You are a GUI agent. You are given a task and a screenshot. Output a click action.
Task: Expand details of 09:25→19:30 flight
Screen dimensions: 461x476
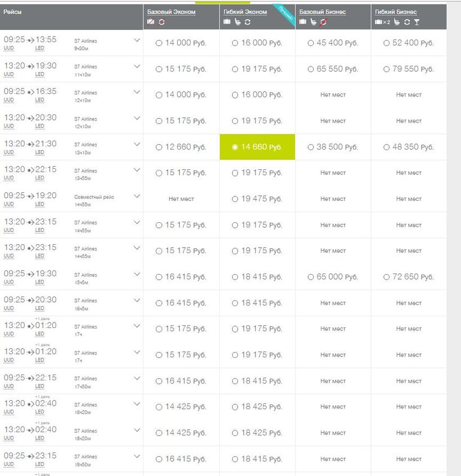pos(137,274)
